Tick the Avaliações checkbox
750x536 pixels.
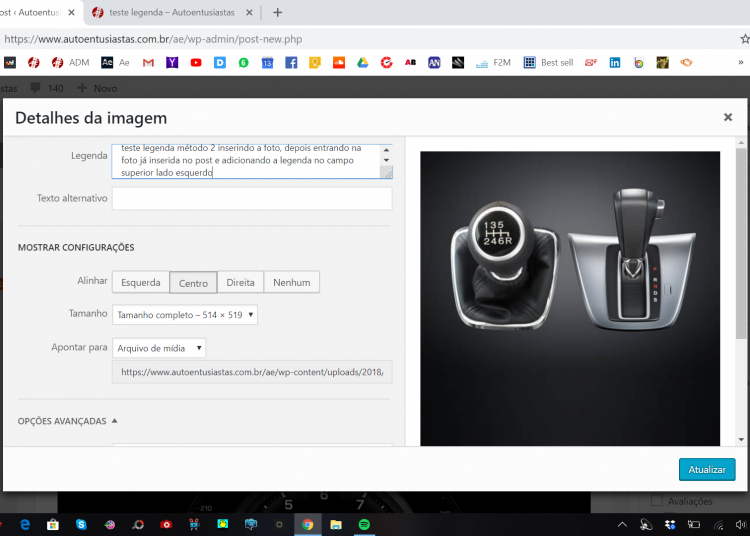[656, 501]
